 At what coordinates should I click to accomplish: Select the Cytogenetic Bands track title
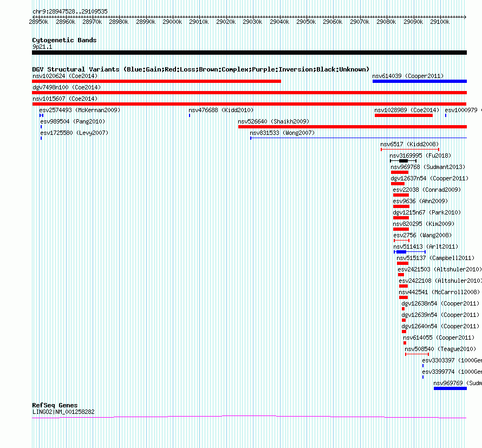pos(64,40)
